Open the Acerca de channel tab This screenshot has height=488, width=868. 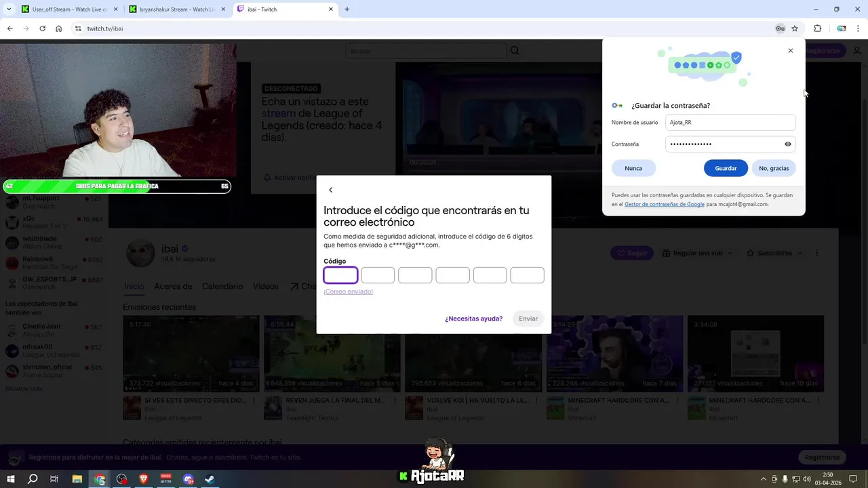(x=173, y=287)
